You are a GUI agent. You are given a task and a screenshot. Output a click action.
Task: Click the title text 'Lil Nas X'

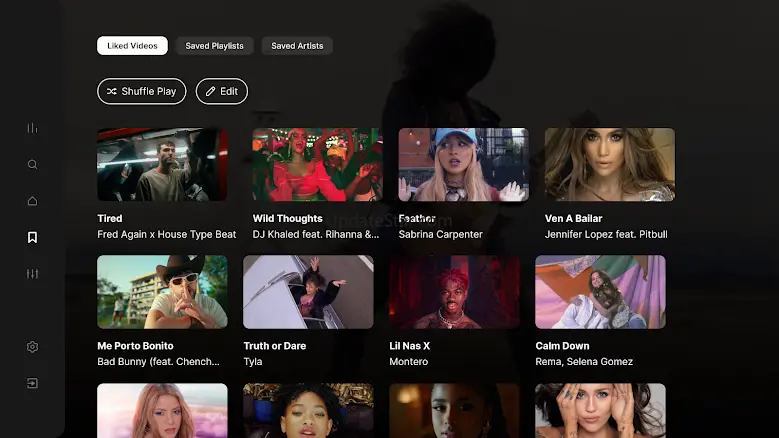pos(410,346)
